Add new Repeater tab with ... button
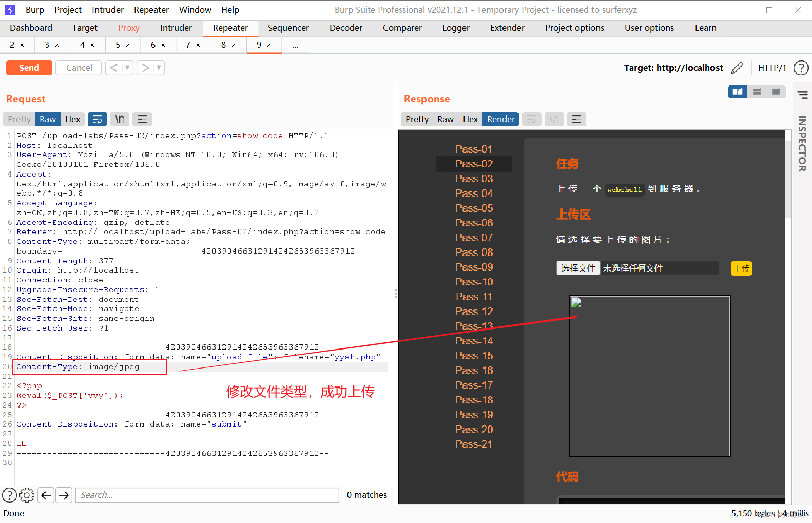812x523 pixels. [295, 45]
